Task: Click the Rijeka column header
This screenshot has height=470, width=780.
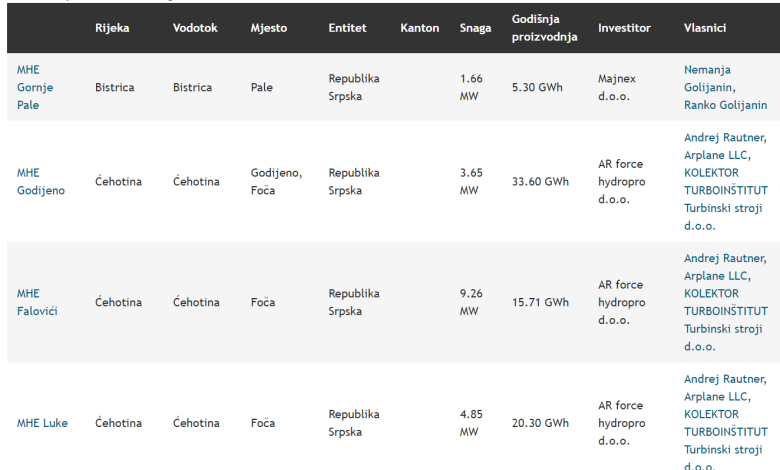Action: [111, 28]
